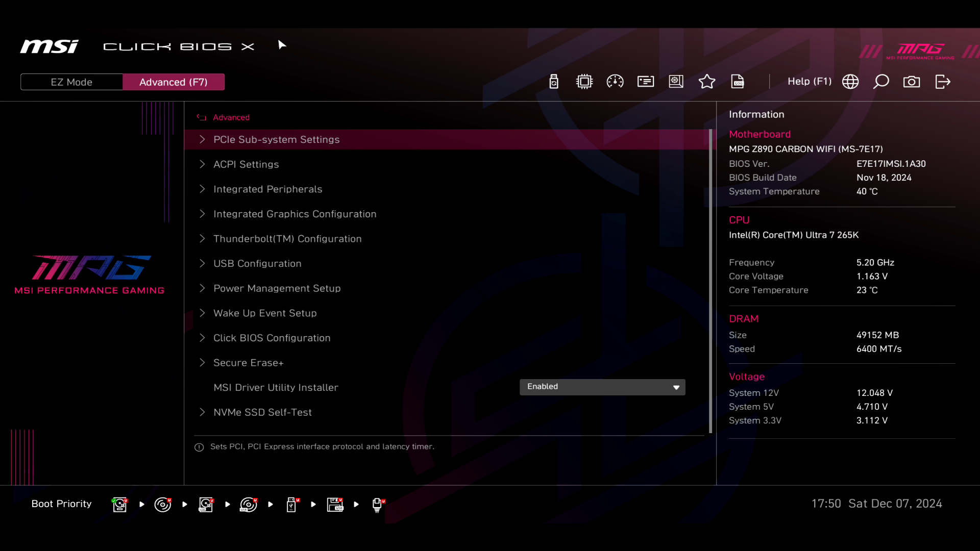
Task: Click the magnifier search icon
Action: (x=881, y=82)
